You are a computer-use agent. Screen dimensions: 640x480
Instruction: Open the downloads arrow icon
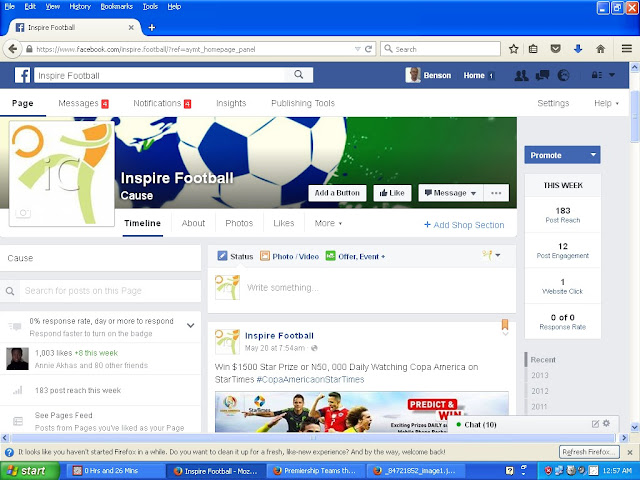[578, 49]
